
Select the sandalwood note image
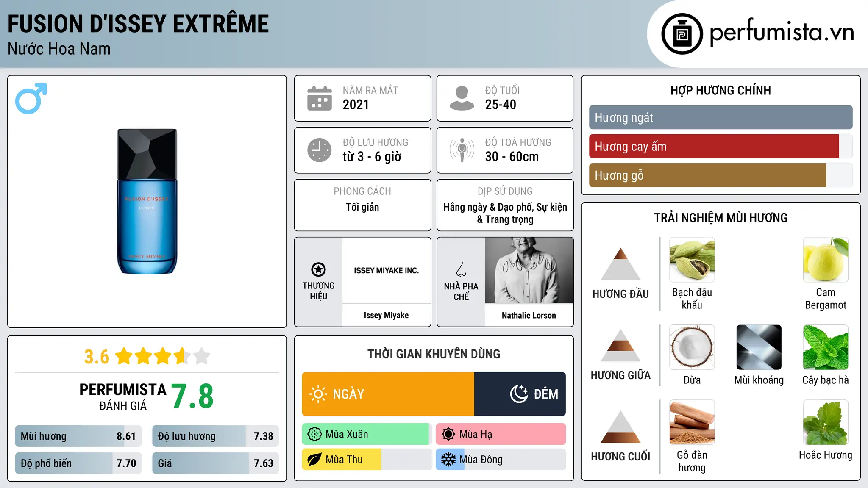[692, 422]
